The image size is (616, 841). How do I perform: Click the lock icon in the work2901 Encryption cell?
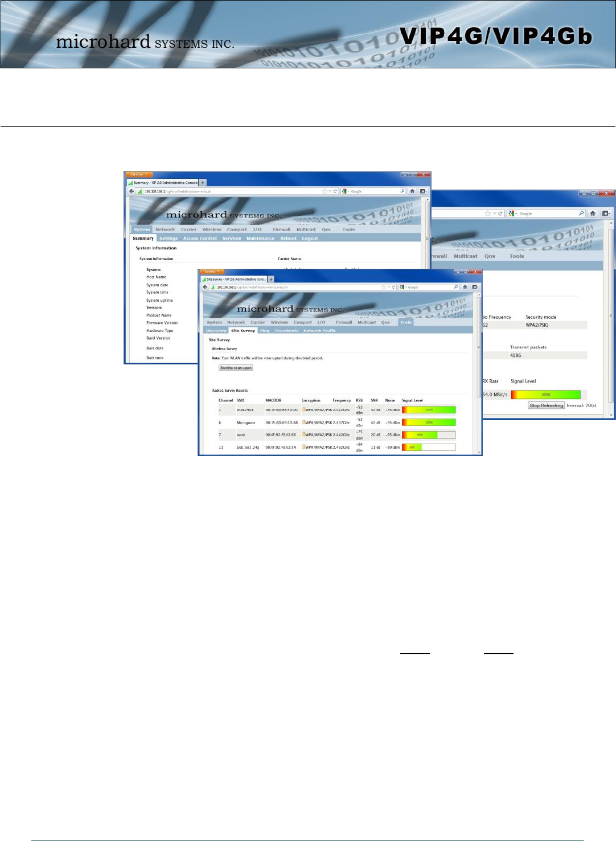304,409
